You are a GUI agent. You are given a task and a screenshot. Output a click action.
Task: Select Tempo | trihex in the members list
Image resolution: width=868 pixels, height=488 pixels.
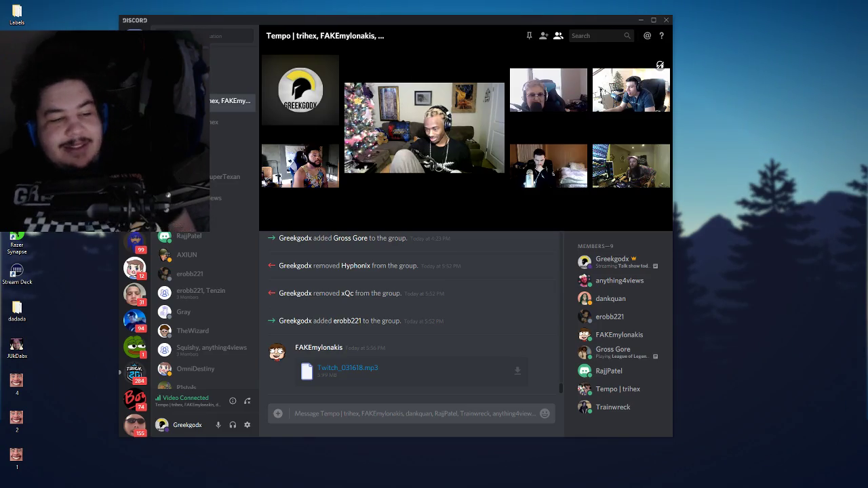tap(618, 389)
